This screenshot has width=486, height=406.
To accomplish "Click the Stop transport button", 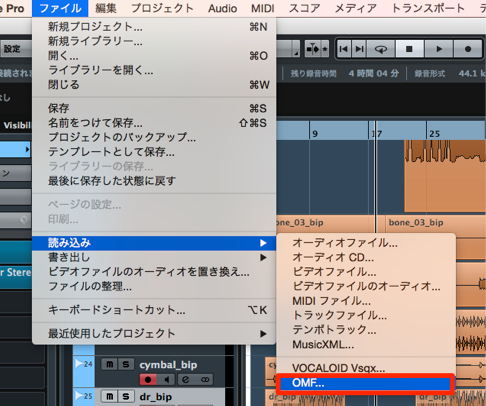I will pos(409,49).
